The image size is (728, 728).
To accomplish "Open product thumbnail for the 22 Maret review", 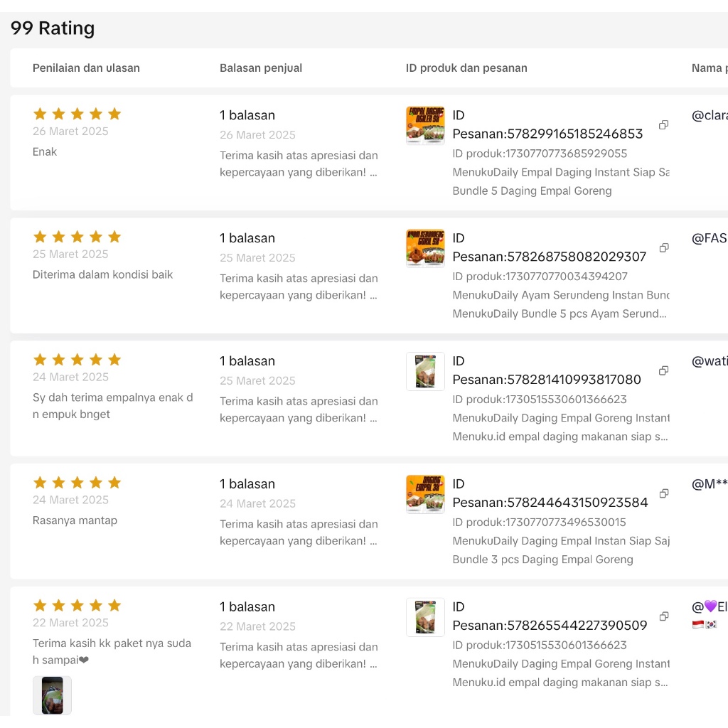I will coord(425,617).
